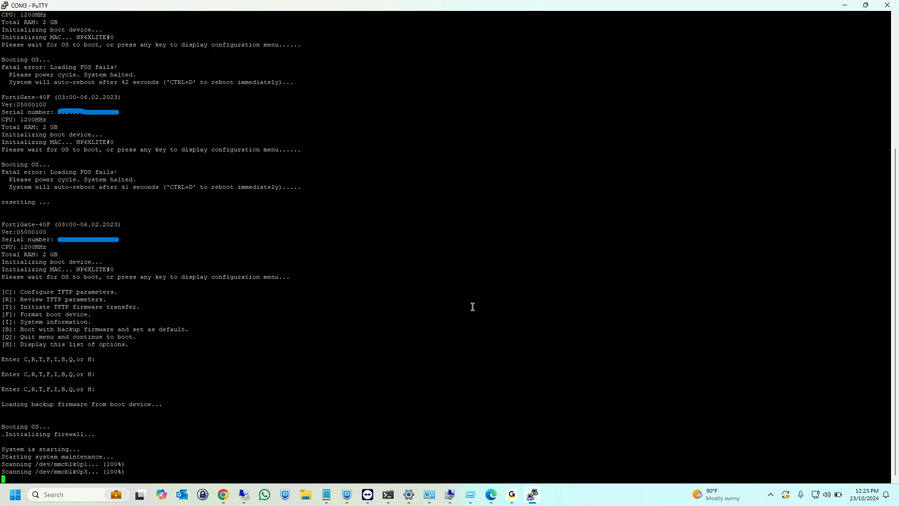Image resolution: width=899 pixels, height=506 pixels.
Task: Open network status tray icon
Action: tap(815, 495)
